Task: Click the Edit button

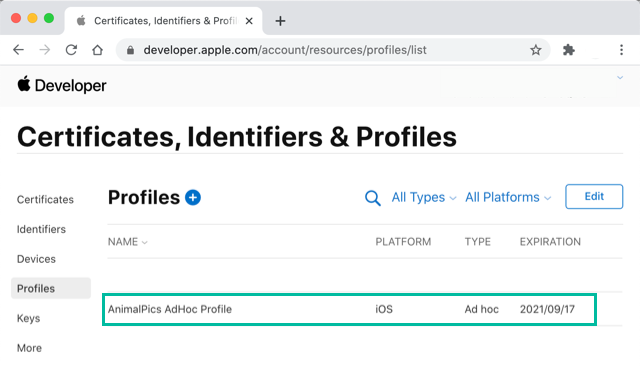Action: point(594,196)
